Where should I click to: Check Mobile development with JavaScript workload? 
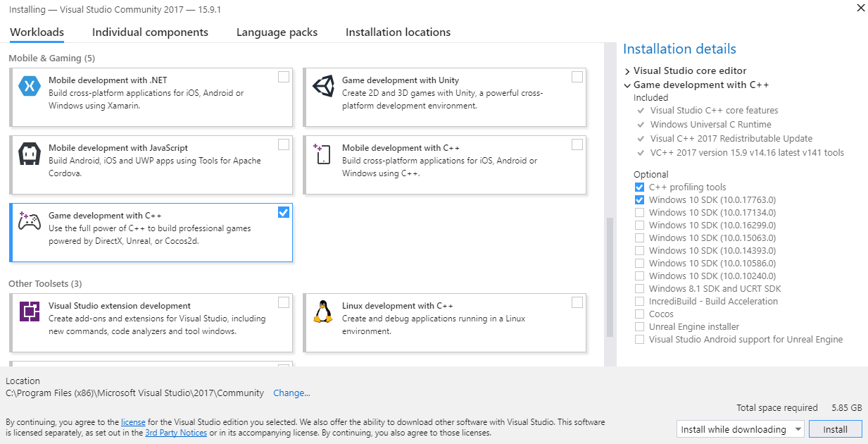click(x=284, y=144)
